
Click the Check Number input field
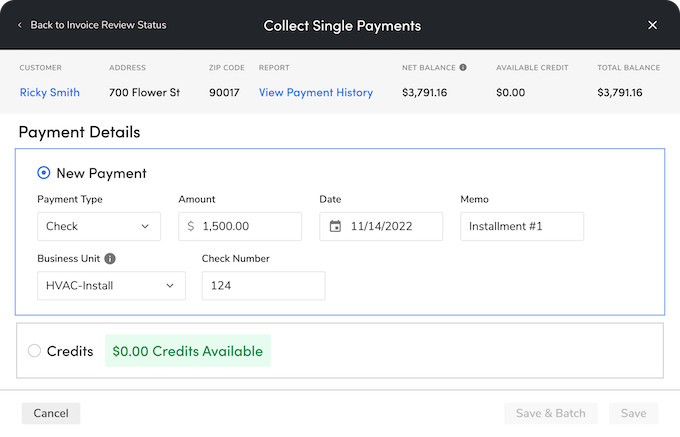point(263,286)
